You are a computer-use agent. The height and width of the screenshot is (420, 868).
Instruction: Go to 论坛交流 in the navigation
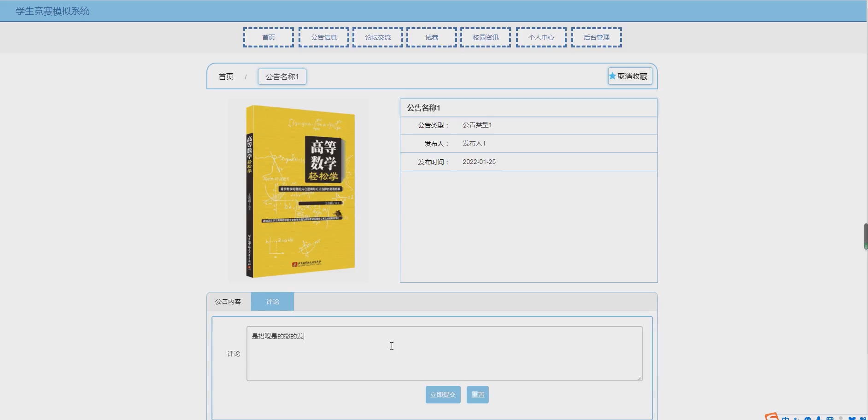point(378,37)
